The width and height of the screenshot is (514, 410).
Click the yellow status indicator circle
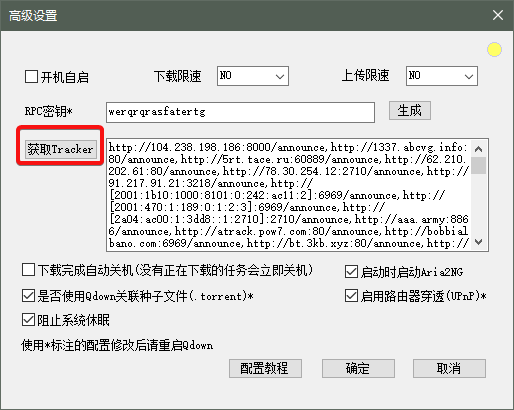pos(494,50)
